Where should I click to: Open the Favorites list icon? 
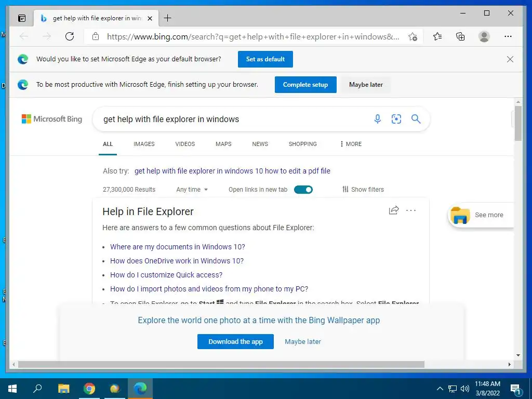437,36
